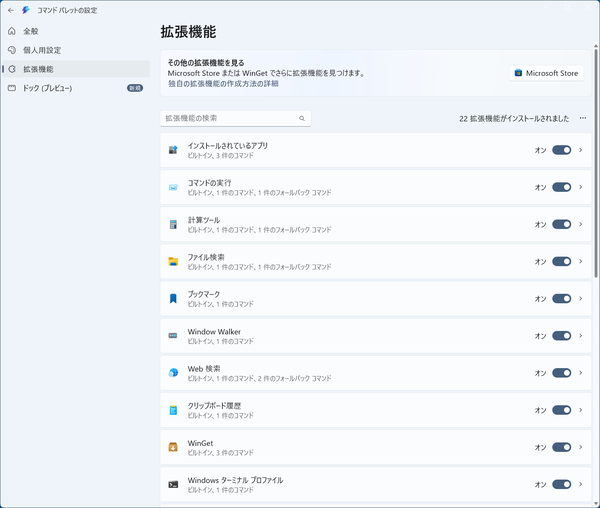Screen dimensions: 600x508
Task: Disable the Web 検索 switch
Action: click(x=561, y=373)
